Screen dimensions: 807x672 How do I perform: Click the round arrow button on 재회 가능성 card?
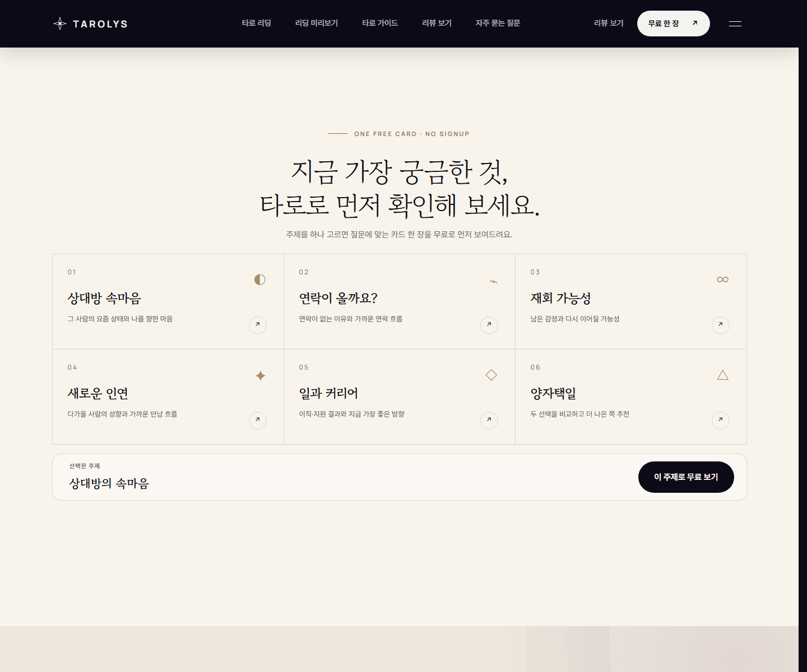click(721, 325)
